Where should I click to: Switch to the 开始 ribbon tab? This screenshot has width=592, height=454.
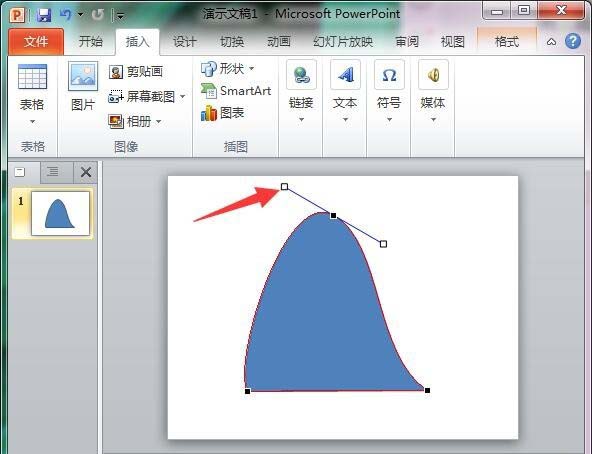coord(91,42)
